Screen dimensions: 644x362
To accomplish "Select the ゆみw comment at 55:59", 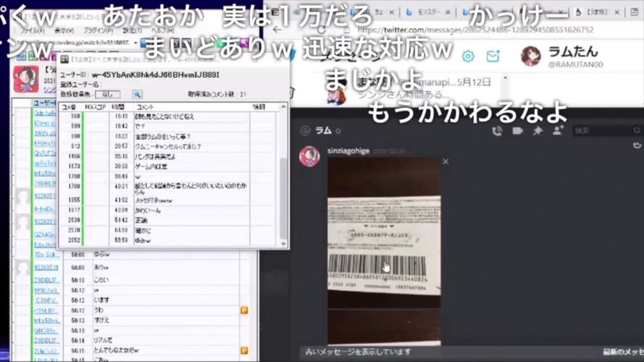I will pyautogui.click(x=168, y=241).
